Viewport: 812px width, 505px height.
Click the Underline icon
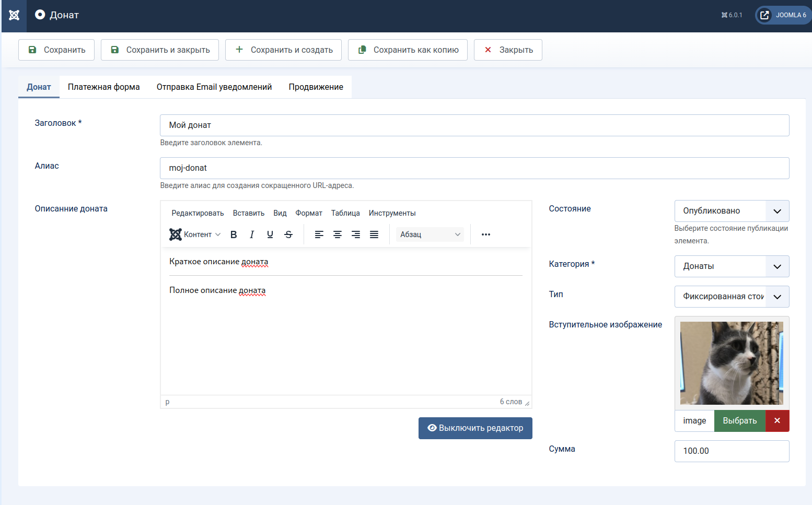270,234
